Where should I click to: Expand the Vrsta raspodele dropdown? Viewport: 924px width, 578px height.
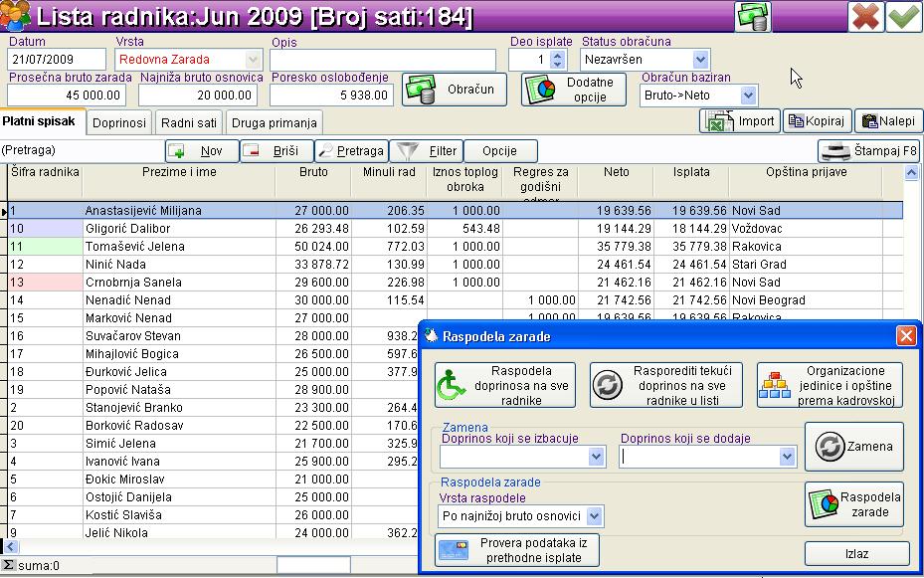click(x=594, y=516)
